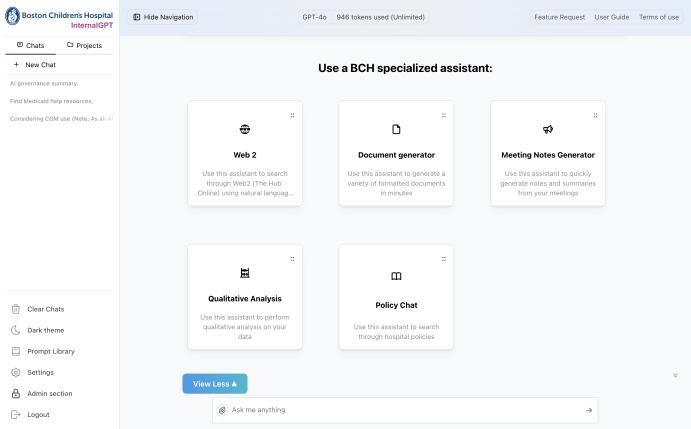Open the Admin section label

(49, 394)
